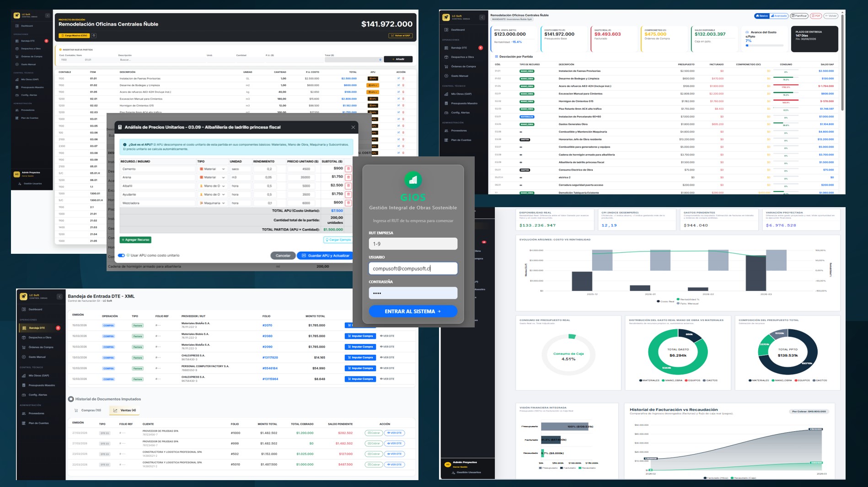Click Guardar APU y Actualizar
The image size is (868, 487).
click(325, 256)
